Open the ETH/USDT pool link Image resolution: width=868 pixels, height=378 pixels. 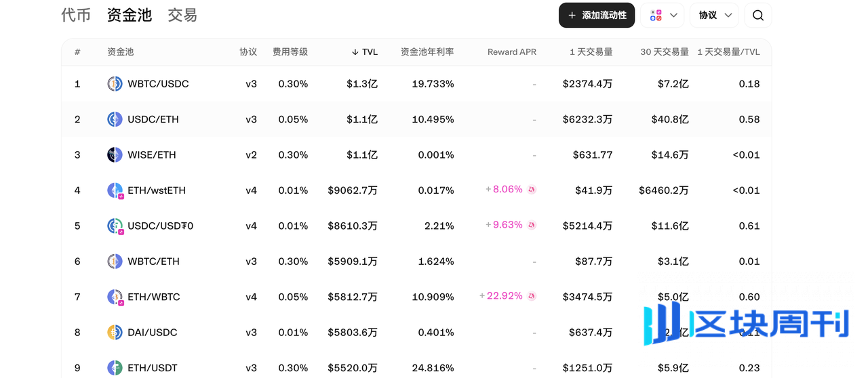[152, 368]
